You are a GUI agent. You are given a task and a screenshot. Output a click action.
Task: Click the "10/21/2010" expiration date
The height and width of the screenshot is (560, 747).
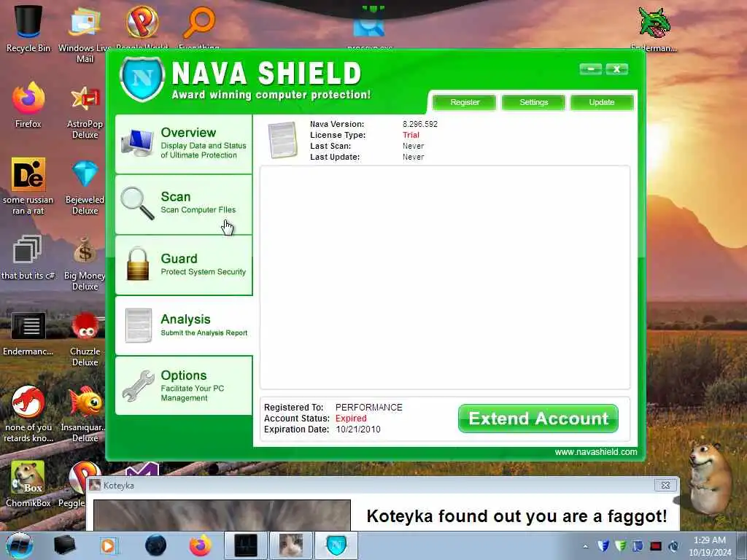coord(358,429)
